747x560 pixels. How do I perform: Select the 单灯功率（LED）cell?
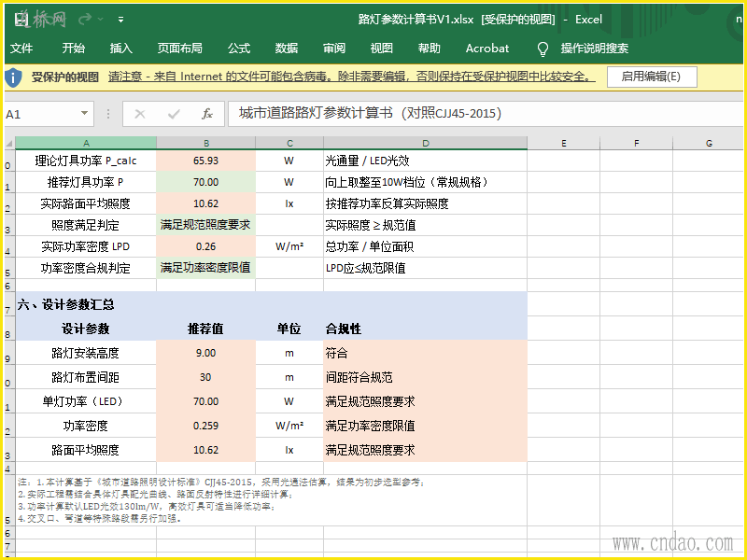(86, 401)
